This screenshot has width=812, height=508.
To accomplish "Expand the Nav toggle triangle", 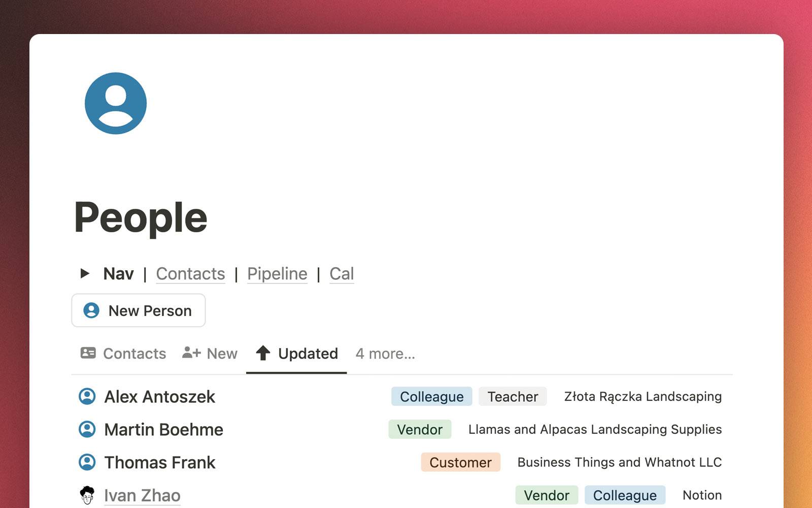I will pos(85,273).
